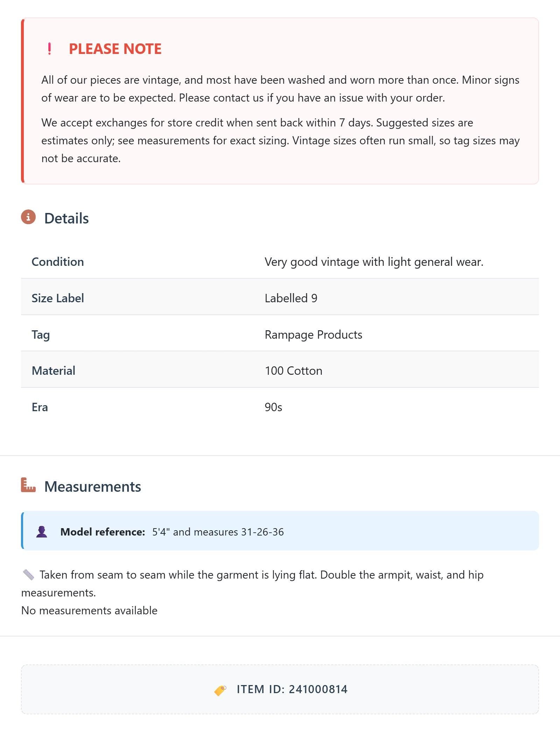Select the PLEASE NOTE heading
Image resolution: width=560 pixels, height=732 pixels.
pyautogui.click(x=115, y=49)
